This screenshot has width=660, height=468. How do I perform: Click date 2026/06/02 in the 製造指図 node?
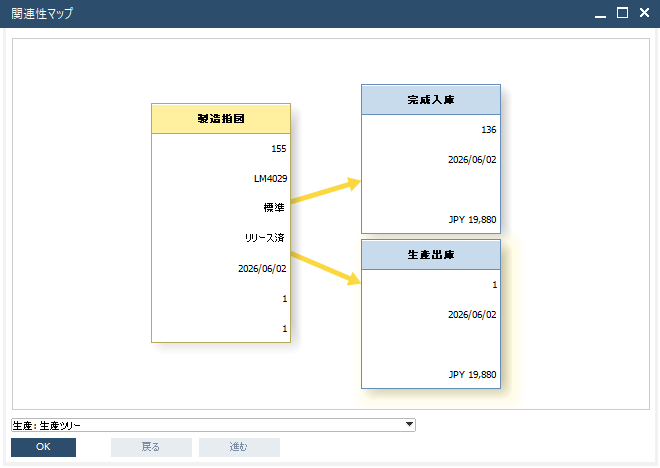tap(262, 269)
